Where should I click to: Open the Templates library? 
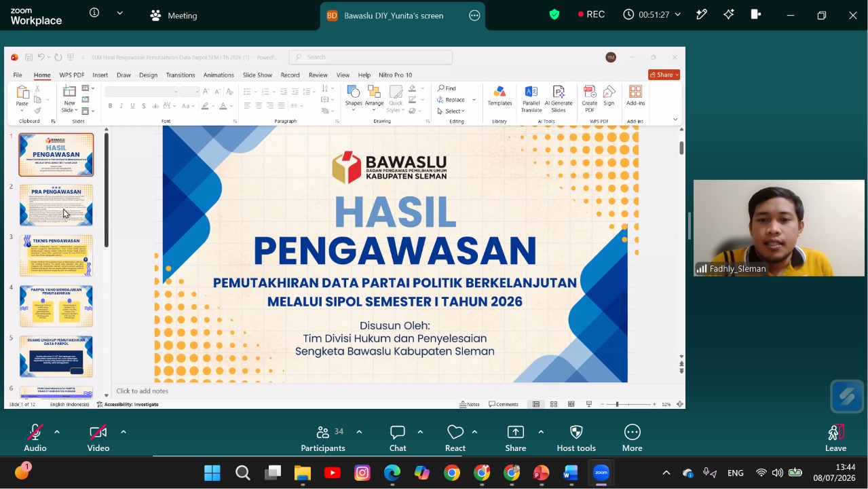coord(499,96)
